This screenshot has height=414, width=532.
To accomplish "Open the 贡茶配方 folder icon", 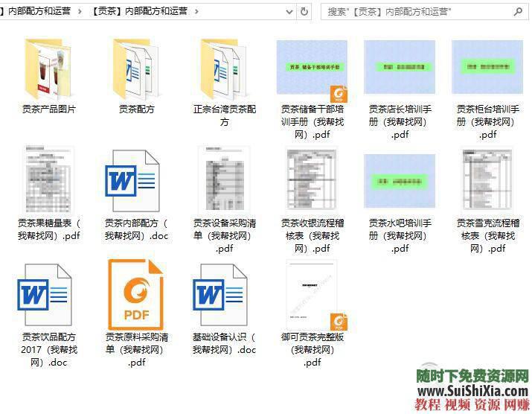I will tap(136, 69).
